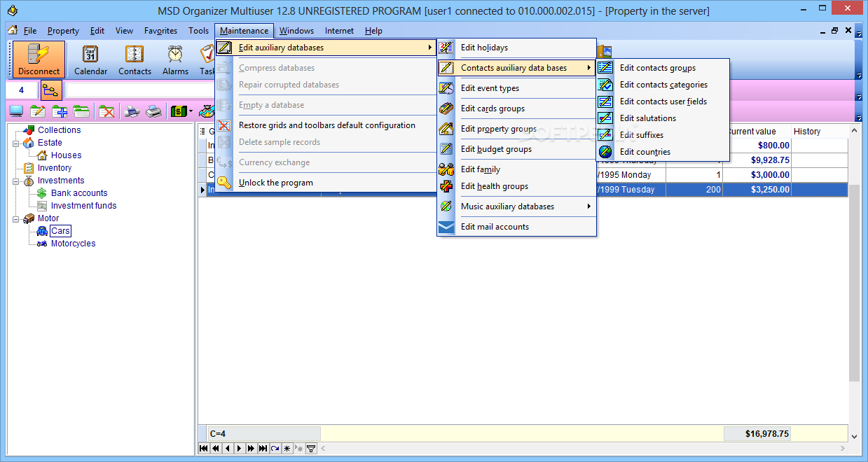Select Motorcycles in the tree
The image size is (868, 462).
coord(73,244)
